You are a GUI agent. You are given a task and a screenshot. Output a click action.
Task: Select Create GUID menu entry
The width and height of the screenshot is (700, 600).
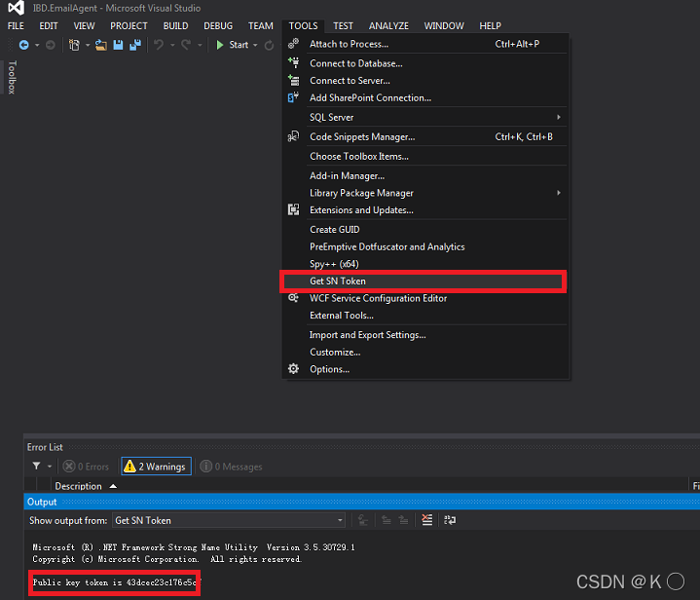point(425,230)
